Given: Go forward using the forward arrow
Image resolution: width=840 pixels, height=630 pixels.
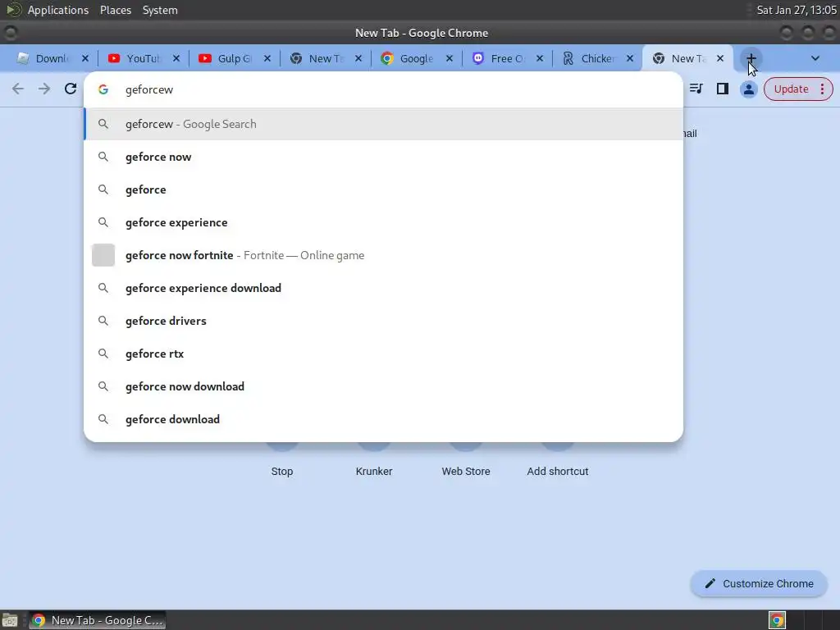Looking at the screenshot, I should point(44,89).
